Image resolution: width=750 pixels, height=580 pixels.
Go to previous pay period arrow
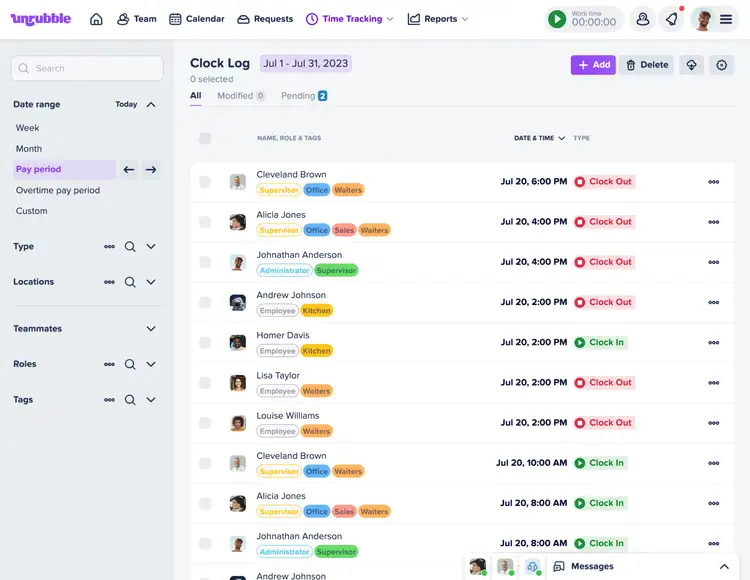129,170
